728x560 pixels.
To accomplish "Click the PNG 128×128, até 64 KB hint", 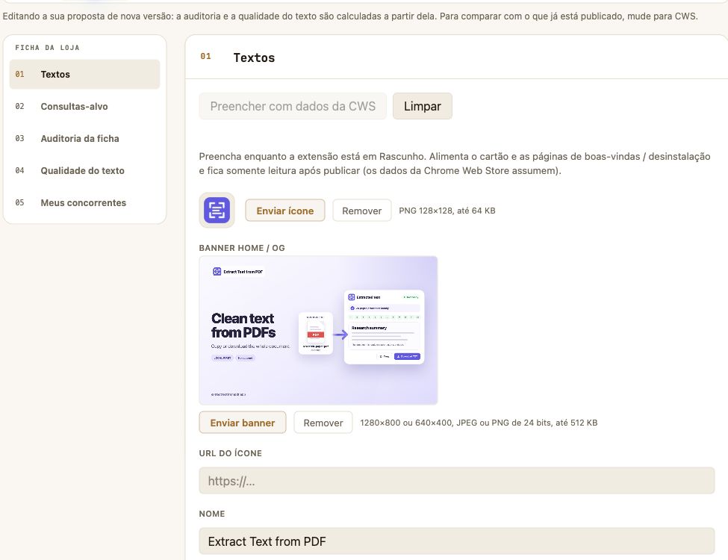I will (447, 211).
